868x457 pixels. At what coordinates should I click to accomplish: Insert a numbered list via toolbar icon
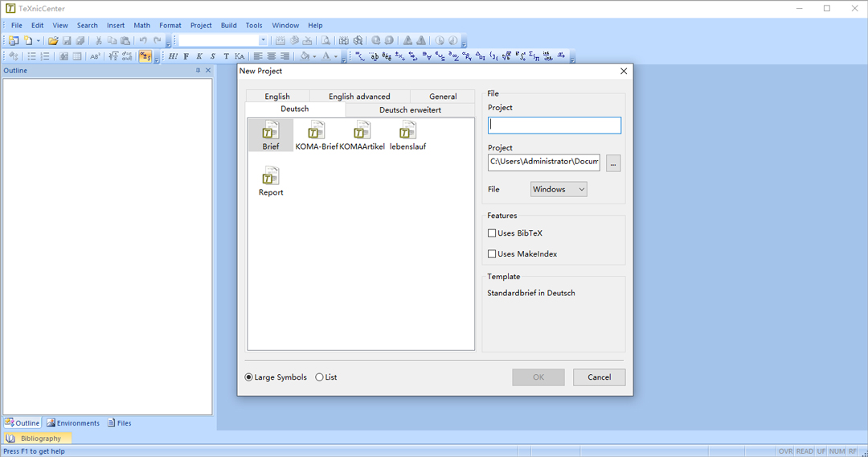(45, 56)
